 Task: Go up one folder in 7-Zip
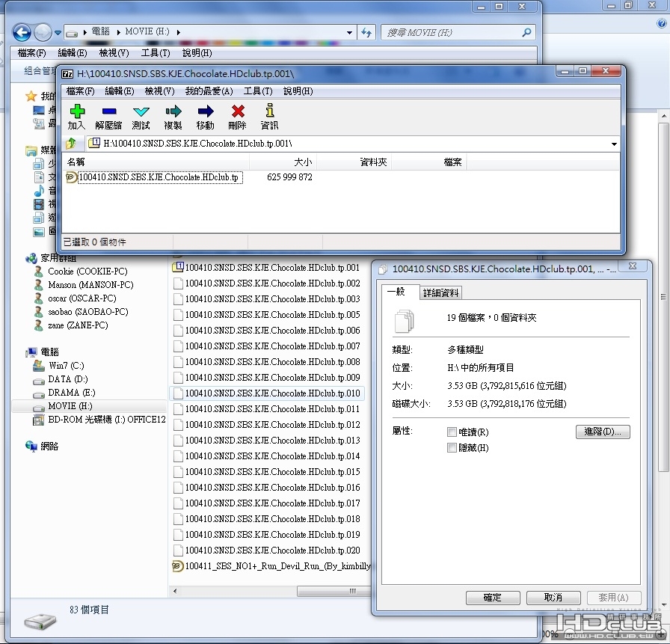pyautogui.click(x=71, y=143)
